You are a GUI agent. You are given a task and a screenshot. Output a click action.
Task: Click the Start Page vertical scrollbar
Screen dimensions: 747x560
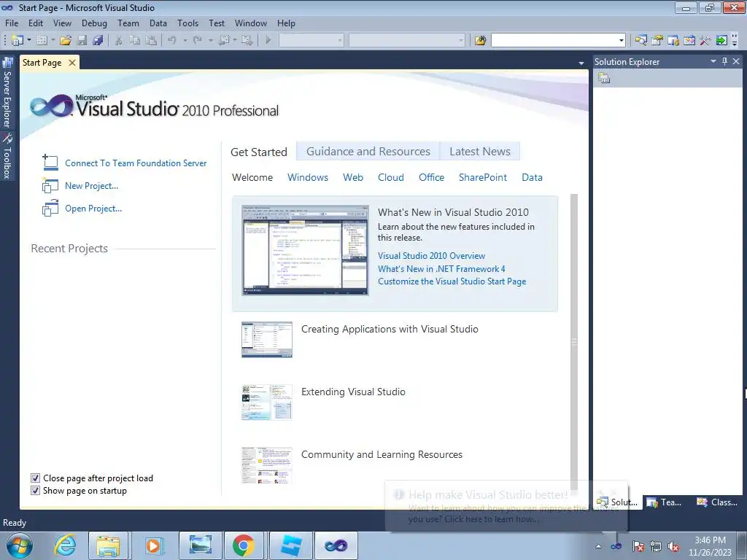click(x=574, y=341)
